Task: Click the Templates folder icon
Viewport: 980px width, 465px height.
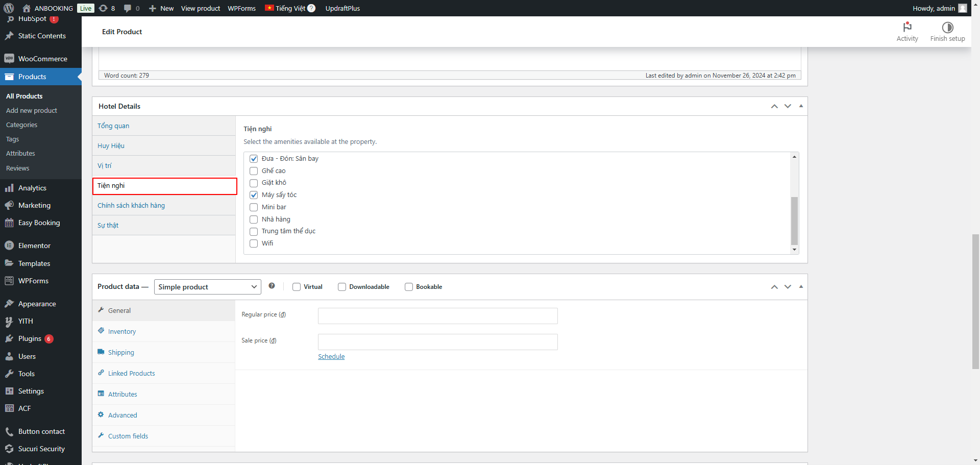Action: (x=9, y=263)
